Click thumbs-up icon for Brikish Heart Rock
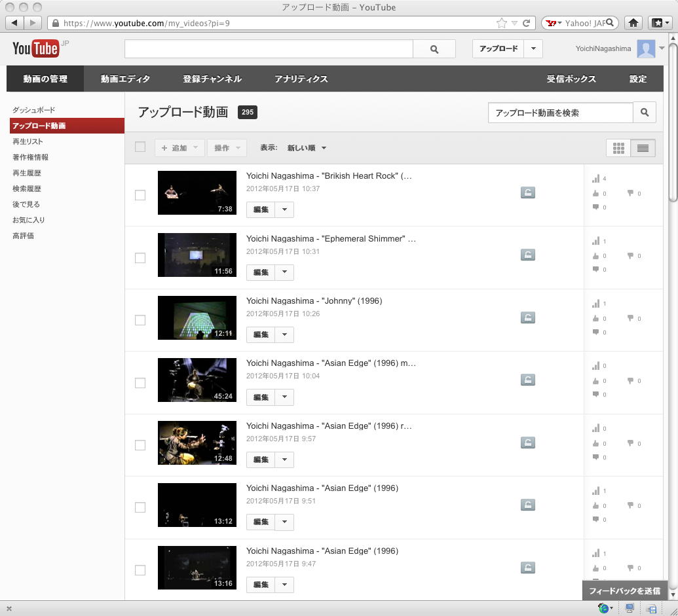This screenshot has height=616, width=678. [x=596, y=193]
